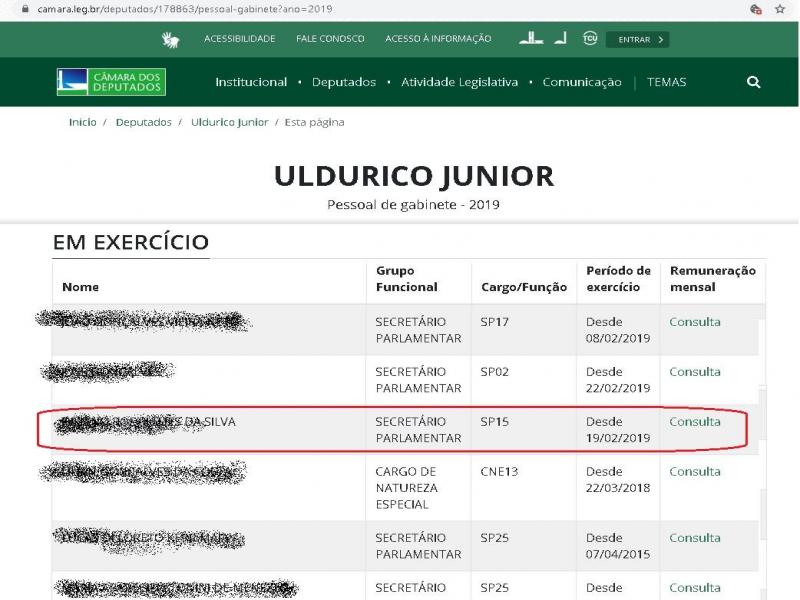Click the TCU icon in top bar
The image size is (800, 600).
[590, 39]
